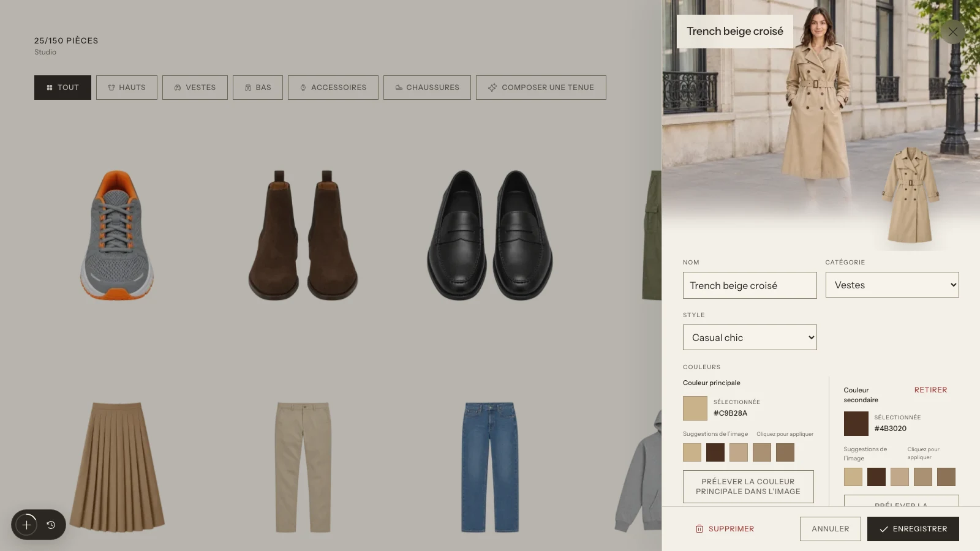Click Retirer to remove secondary color
This screenshot has height=551, width=980.
[x=930, y=390]
